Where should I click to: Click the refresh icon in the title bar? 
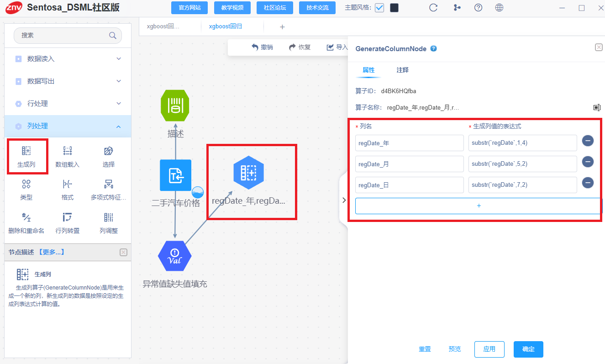434,8
